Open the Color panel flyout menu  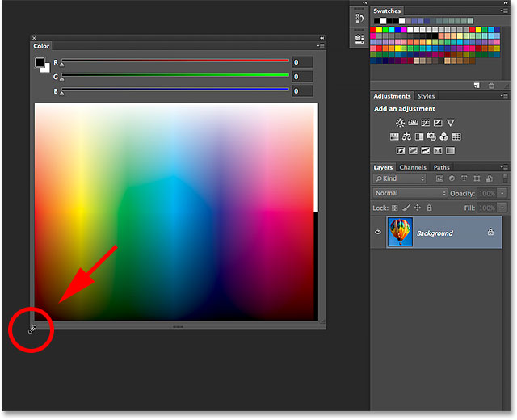point(321,47)
